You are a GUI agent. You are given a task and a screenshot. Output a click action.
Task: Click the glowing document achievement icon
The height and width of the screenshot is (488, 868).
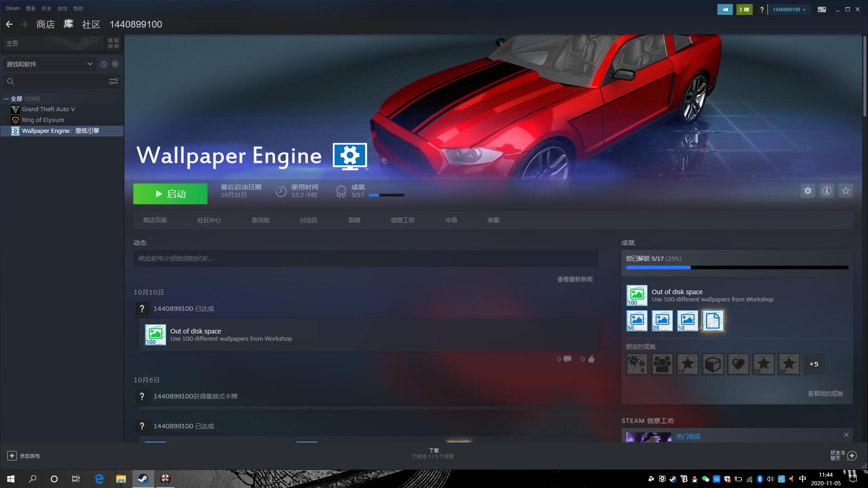pyautogui.click(x=713, y=321)
